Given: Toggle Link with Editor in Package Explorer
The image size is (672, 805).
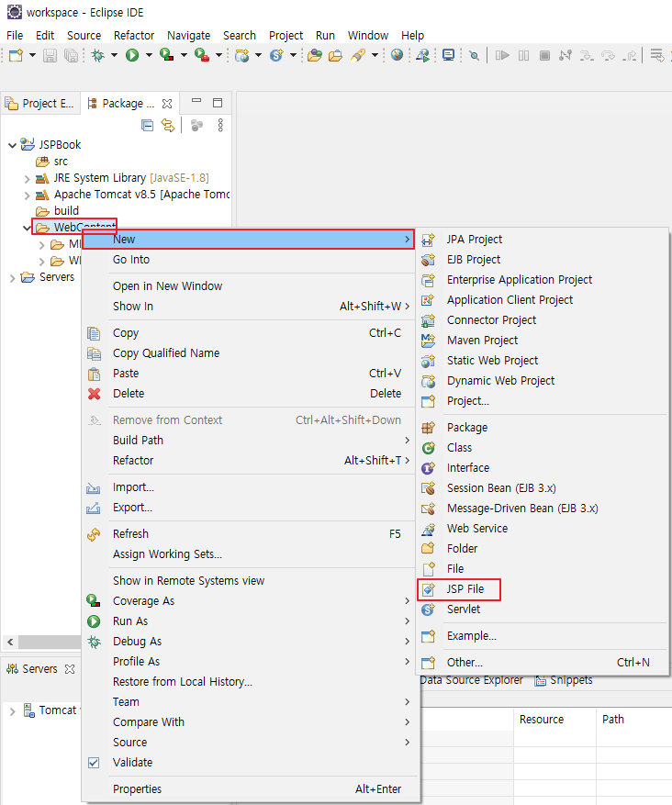Looking at the screenshot, I should (x=168, y=125).
